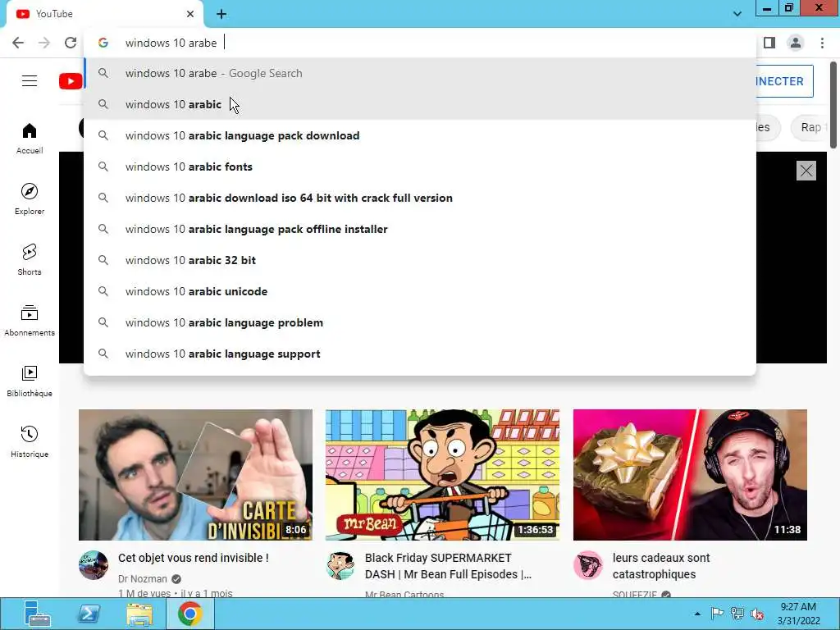Open the gift box video thumbnail
The width and height of the screenshot is (840, 630).
[690, 475]
